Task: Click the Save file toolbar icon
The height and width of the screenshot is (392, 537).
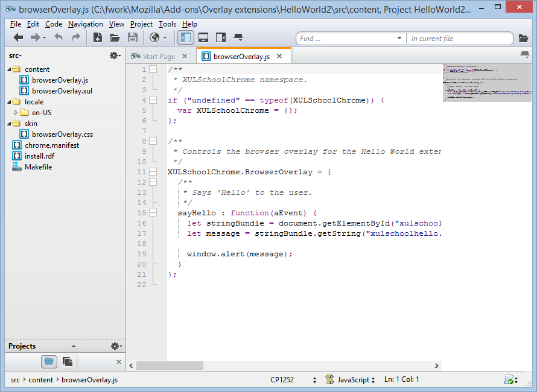Action: point(132,38)
